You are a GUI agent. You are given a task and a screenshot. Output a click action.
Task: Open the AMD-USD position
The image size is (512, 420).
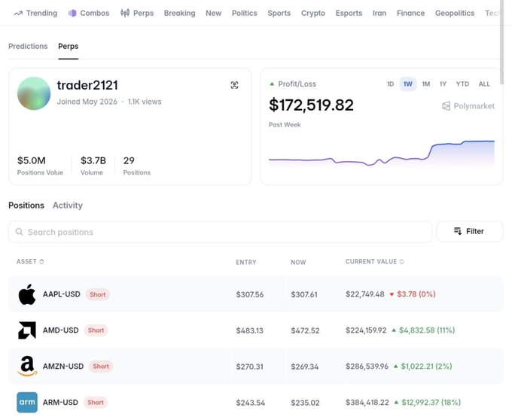pos(256,330)
